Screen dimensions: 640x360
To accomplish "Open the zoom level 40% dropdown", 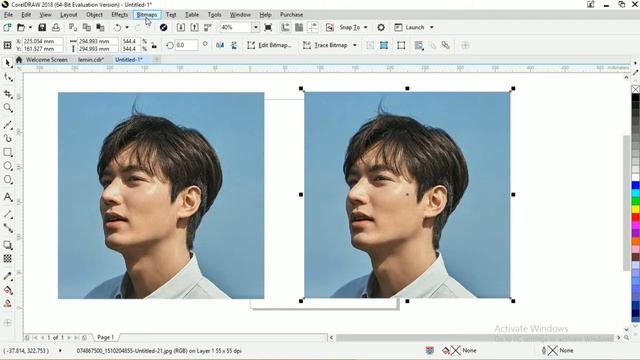I will click(x=256, y=27).
